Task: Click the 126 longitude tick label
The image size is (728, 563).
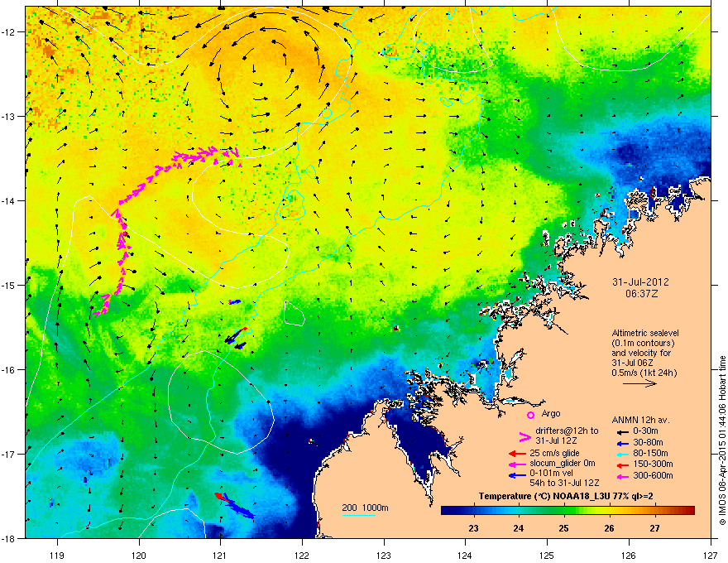Action: (629, 555)
